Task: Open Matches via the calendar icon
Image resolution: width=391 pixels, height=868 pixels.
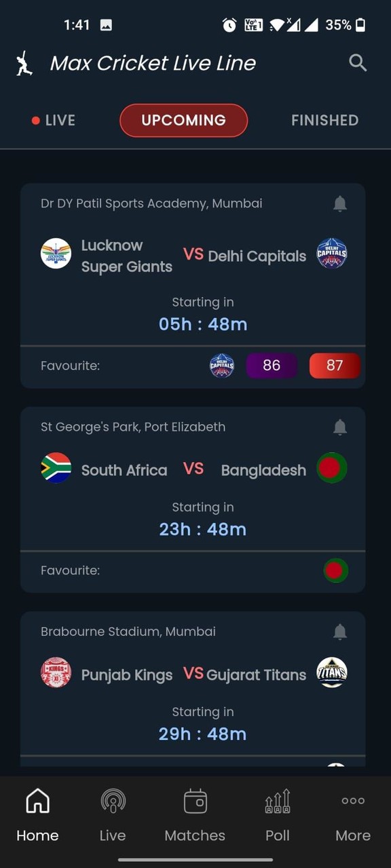Action: 195,802
